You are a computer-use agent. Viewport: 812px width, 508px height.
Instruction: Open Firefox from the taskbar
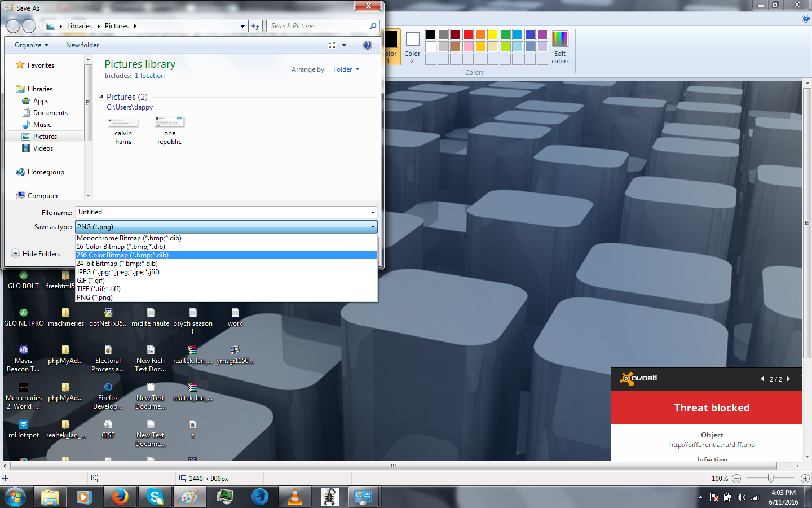120,497
